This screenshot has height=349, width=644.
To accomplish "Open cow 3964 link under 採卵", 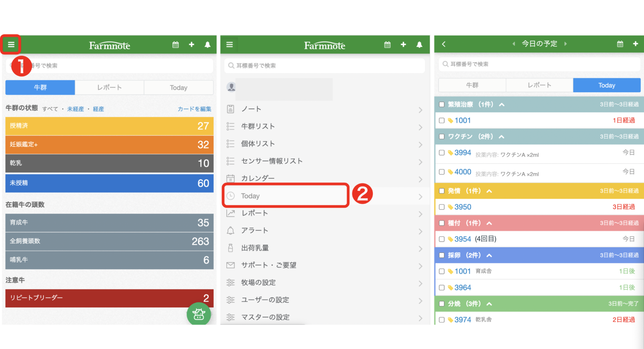I will pos(463,287).
